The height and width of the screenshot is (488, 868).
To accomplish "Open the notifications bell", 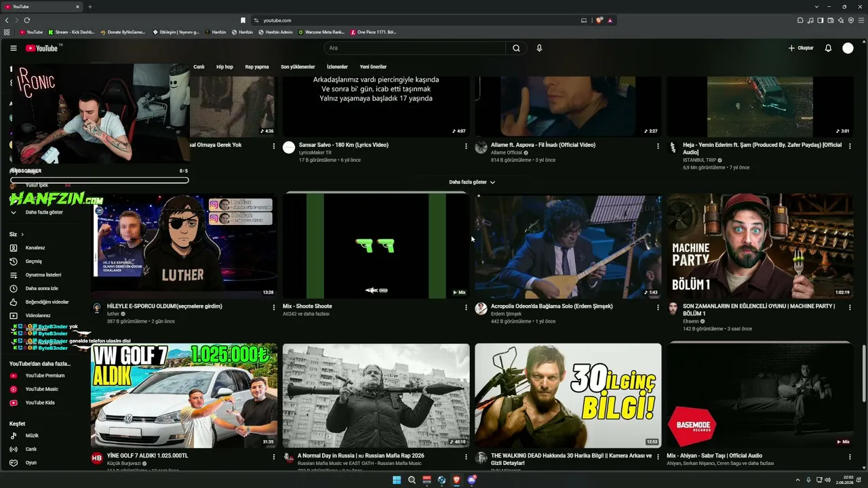I will (x=828, y=48).
